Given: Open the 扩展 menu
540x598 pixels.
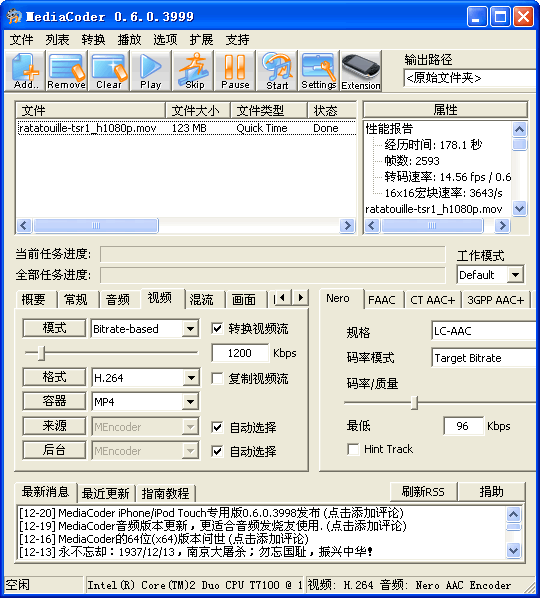Looking at the screenshot, I should (x=201, y=39).
